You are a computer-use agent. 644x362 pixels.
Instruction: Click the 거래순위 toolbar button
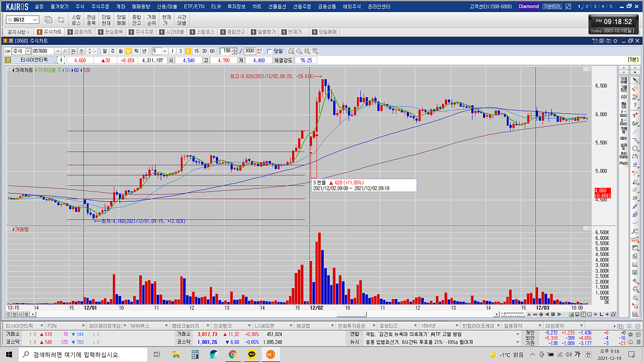pyautogui.click(x=151, y=20)
